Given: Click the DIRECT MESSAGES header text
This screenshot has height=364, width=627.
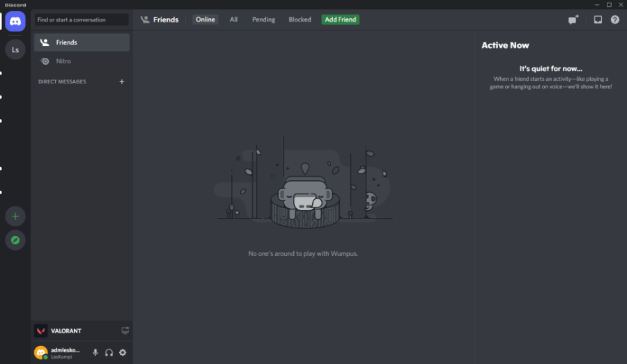Looking at the screenshot, I should [62, 81].
